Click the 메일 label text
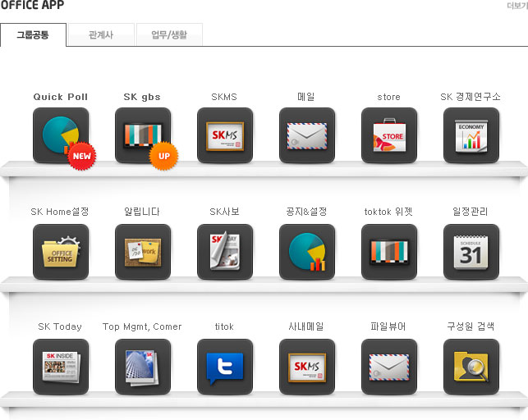Image resolution: width=528 pixels, height=420 pixels. point(306,97)
